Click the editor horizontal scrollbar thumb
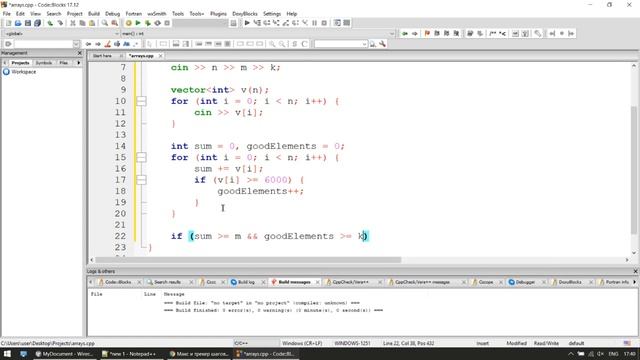The height and width of the screenshot is (360, 640). tap(248, 260)
